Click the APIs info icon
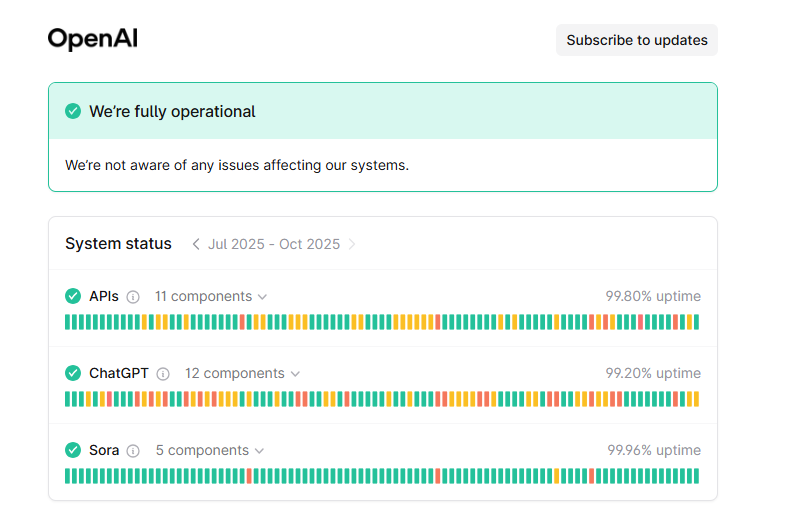The height and width of the screenshot is (519, 799). click(133, 297)
